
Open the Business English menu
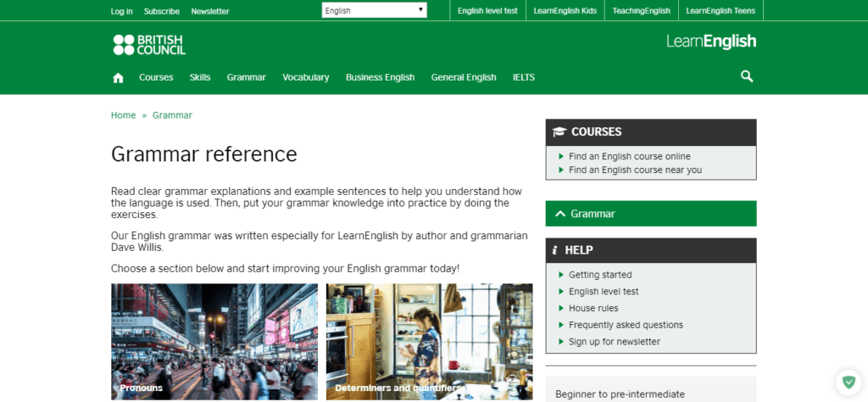(x=381, y=77)
